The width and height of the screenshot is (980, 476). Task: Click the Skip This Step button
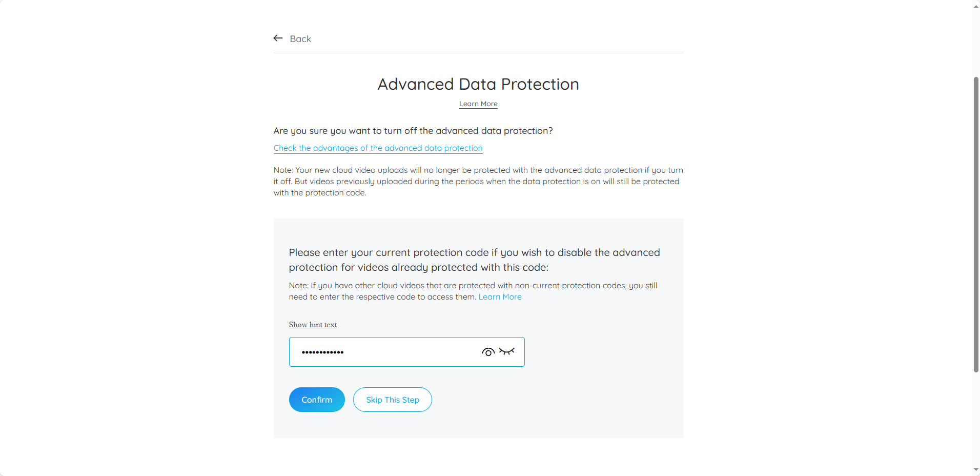pyautogui.click(x=393, y=400)
